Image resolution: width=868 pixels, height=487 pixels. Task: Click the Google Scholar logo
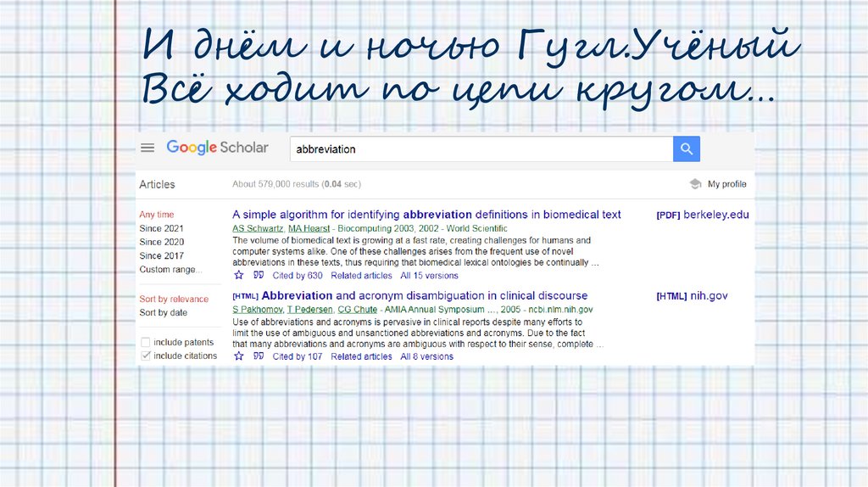coord(217,148)
